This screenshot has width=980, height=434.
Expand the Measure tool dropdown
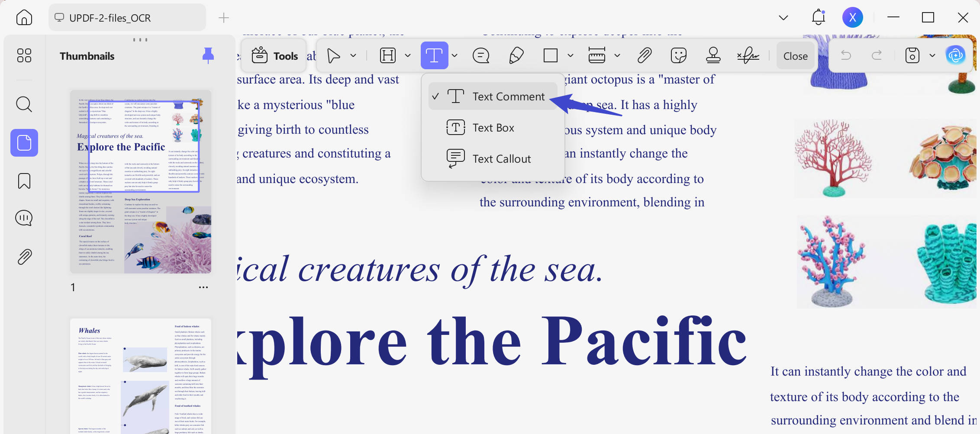(617, 55)
